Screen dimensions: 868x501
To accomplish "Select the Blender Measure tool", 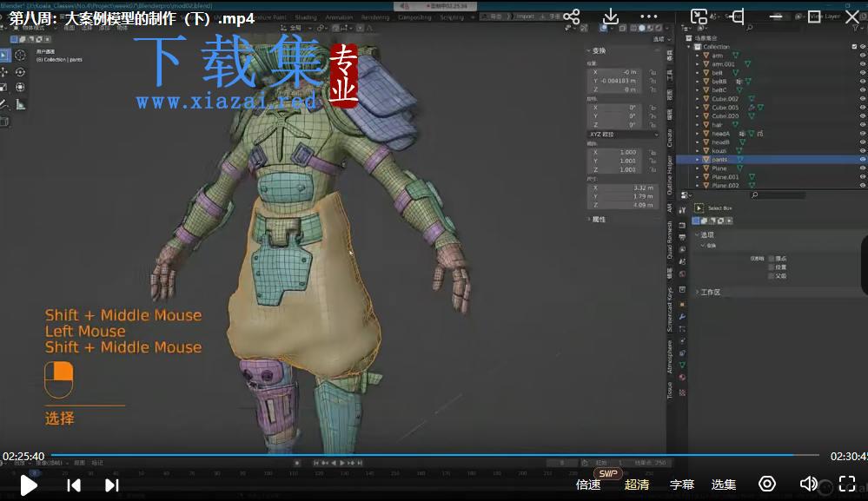I will pyautogui.click(x=21, y=104).
